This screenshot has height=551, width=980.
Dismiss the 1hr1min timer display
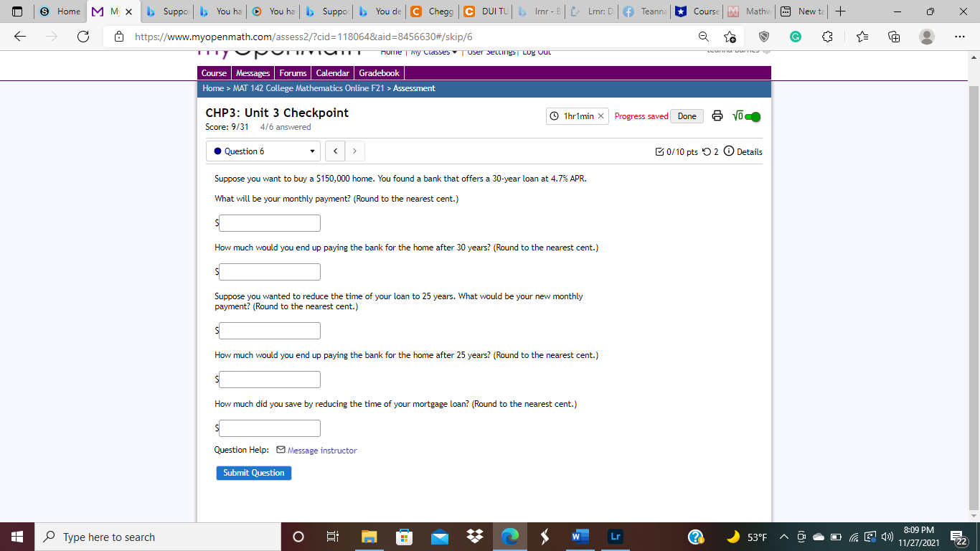pyautogui.click(x=601, y=116)
